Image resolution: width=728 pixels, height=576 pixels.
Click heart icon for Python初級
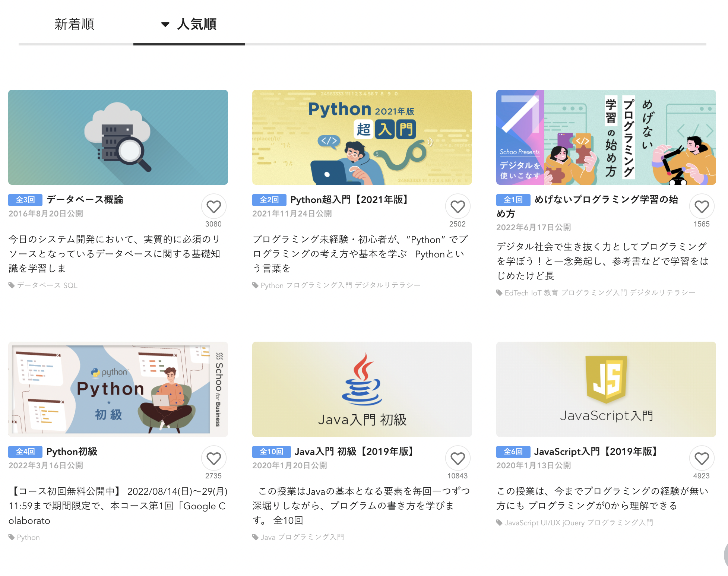(x=213, y=458)
